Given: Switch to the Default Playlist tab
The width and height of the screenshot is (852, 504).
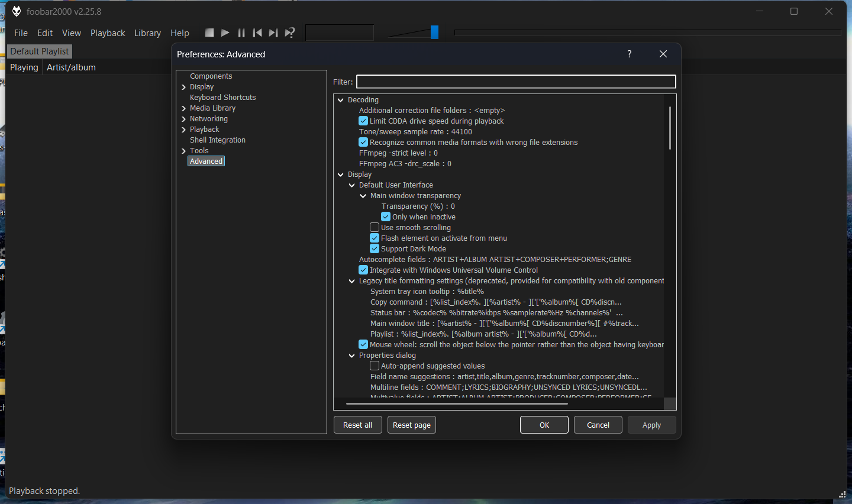Looking at the screenshot, I should click(x=40, y=51).
